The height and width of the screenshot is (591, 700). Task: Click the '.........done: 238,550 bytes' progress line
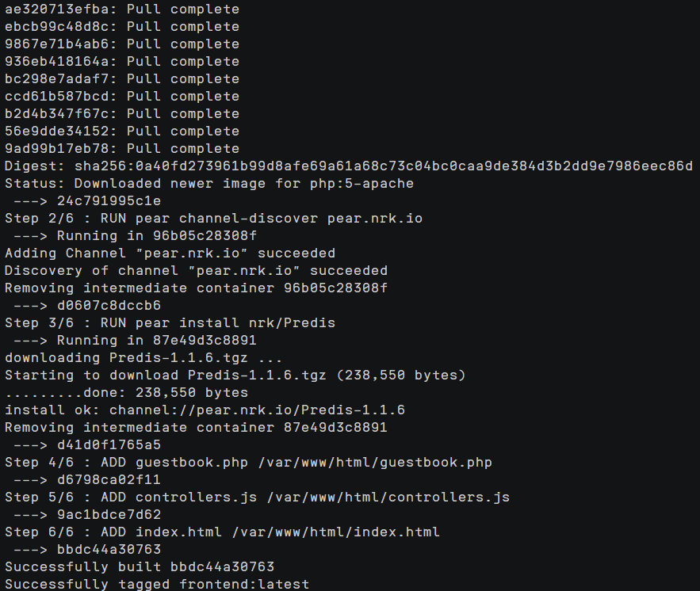click(126, 392)
